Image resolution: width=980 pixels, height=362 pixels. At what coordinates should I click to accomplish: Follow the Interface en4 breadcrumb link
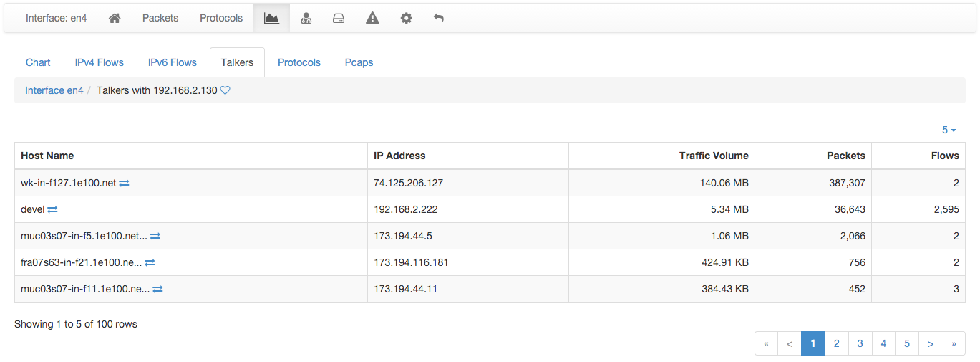pyautogui.click(x=54, y=90)
